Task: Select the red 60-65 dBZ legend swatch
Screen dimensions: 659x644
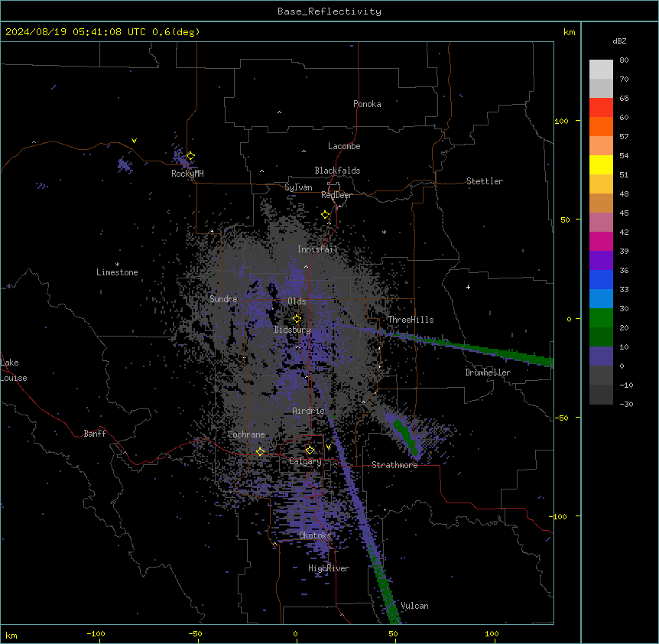Action: [601, 107]
